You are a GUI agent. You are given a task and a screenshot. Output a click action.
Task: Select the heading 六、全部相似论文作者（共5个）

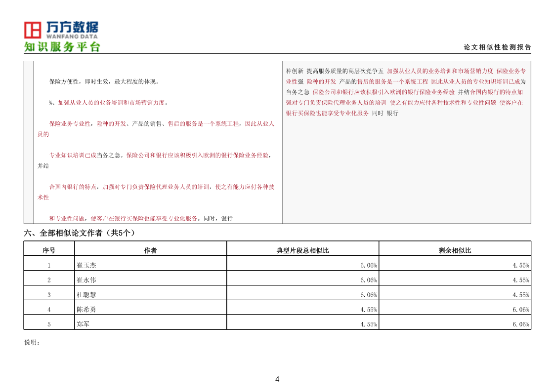(x=79, y=233)
